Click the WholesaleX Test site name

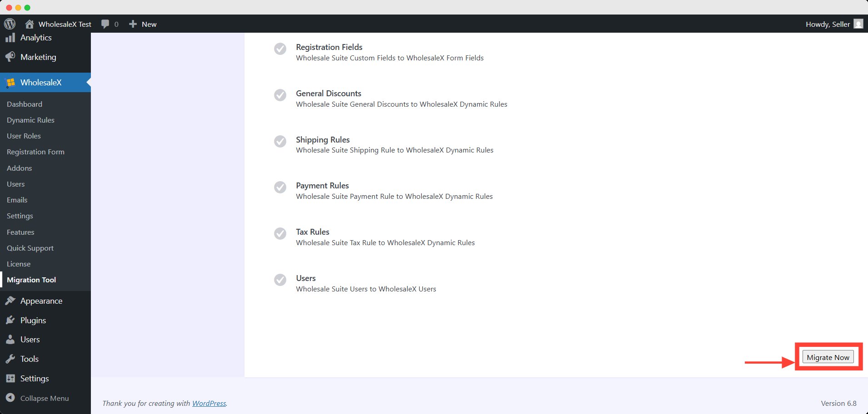pos(65,24)
